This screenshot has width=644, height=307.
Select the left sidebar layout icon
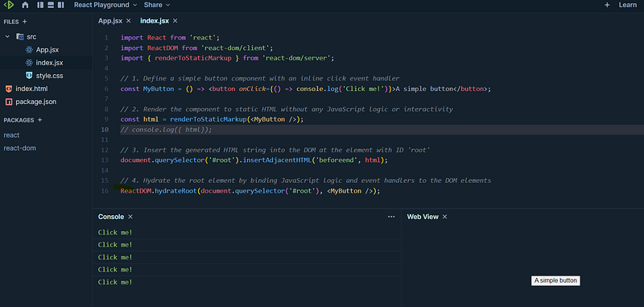click(40, 5)
